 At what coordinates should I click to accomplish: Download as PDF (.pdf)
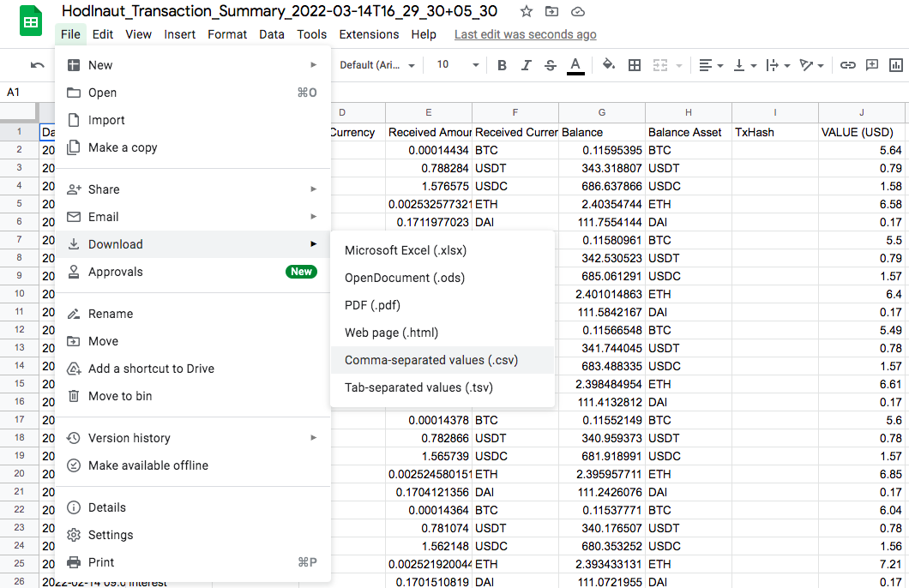click(x=442, y=305)
